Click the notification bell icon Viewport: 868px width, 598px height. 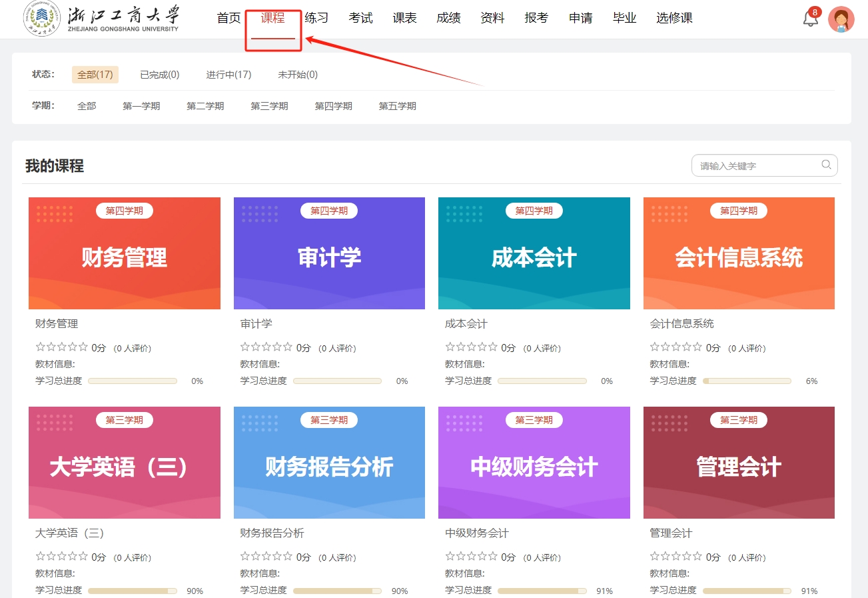810,19
